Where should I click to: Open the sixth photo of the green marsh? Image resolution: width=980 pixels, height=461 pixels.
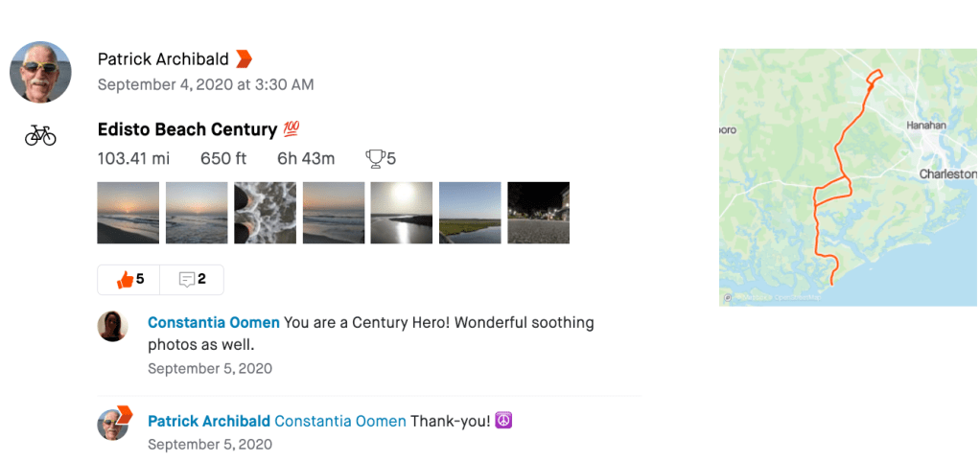coord(470,213)
